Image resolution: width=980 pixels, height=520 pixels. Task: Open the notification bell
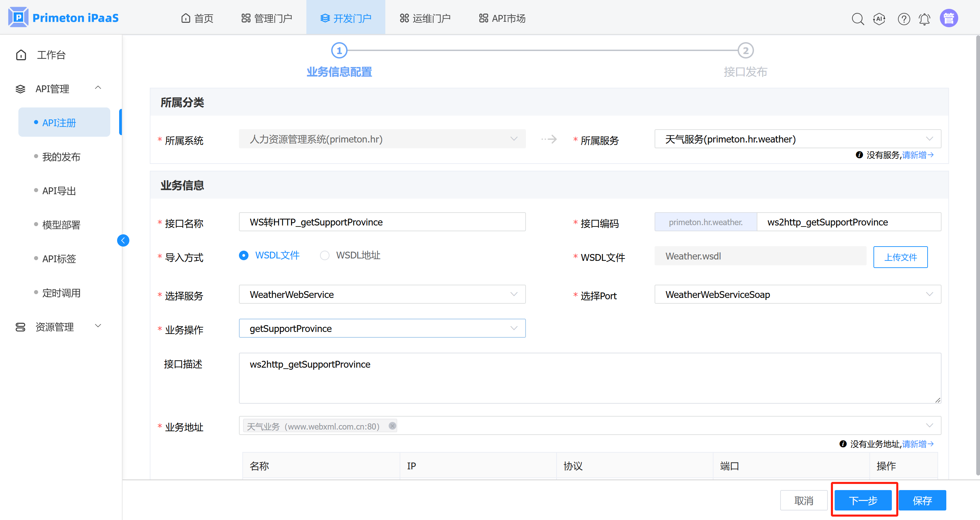tap(924, 18)
